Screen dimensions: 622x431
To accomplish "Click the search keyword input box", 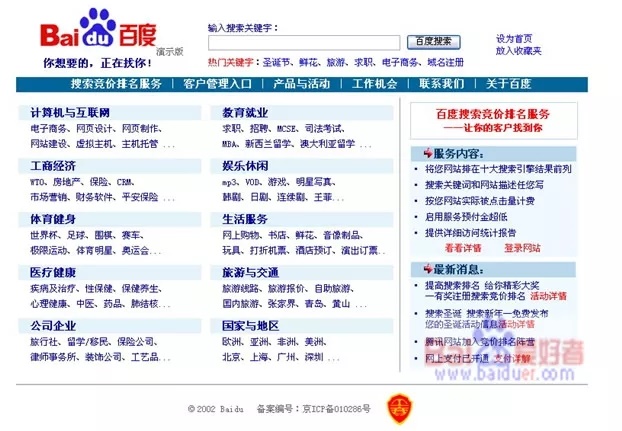I will pyautogui.click(x=304, y=42).
